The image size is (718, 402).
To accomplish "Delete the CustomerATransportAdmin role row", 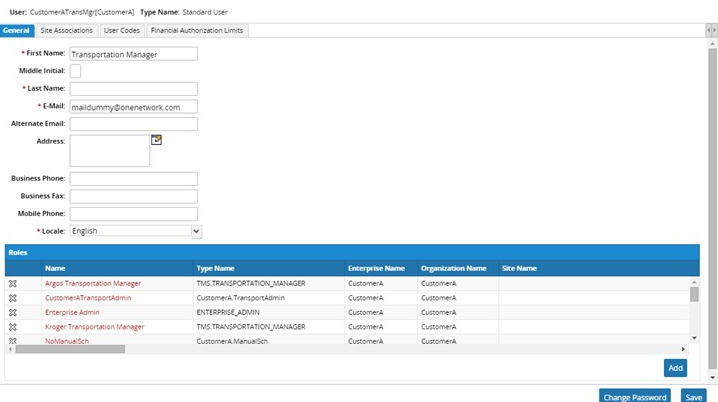I will (13, 298).
